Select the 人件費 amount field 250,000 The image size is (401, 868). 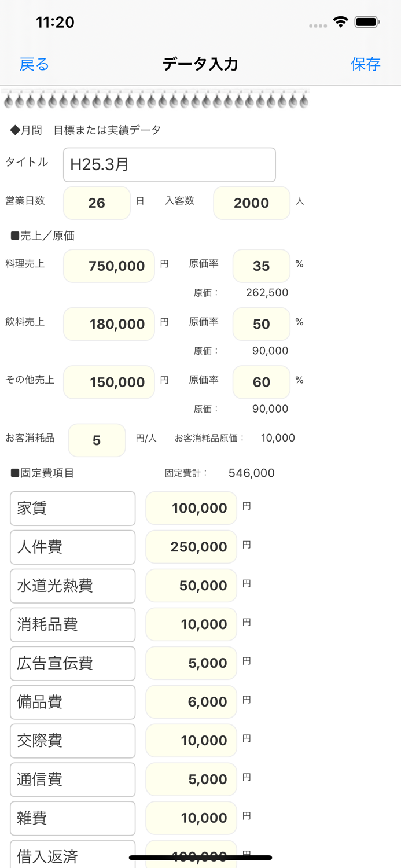pos(191,547)
